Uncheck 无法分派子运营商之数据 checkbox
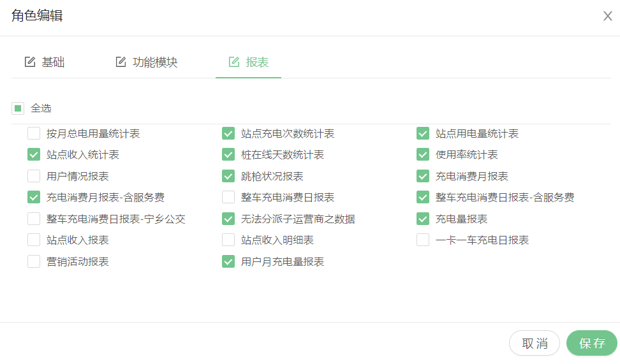Image resolution: width=620 pixels, height=364 pixels. click(228, 219)
